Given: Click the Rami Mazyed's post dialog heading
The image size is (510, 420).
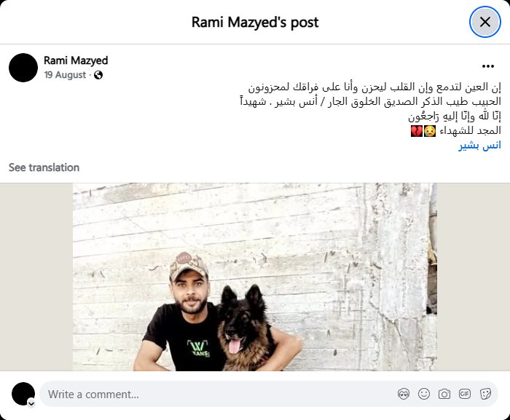Looking at the screenshot, I should pos(255,23).
